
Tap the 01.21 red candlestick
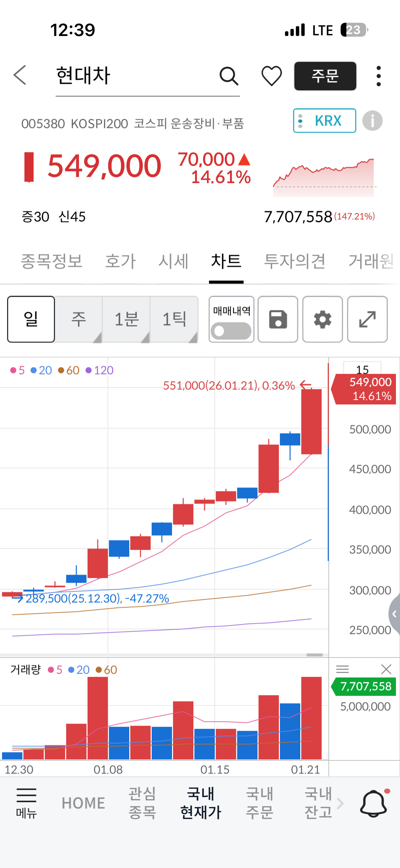(311, 421)
